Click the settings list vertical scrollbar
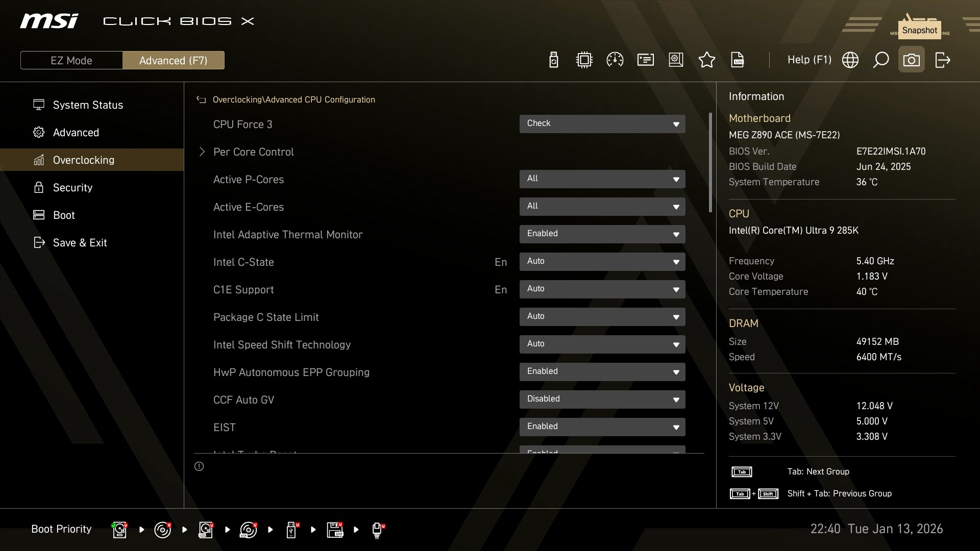Viewport: 980px width, 551px height. (710, 163)
